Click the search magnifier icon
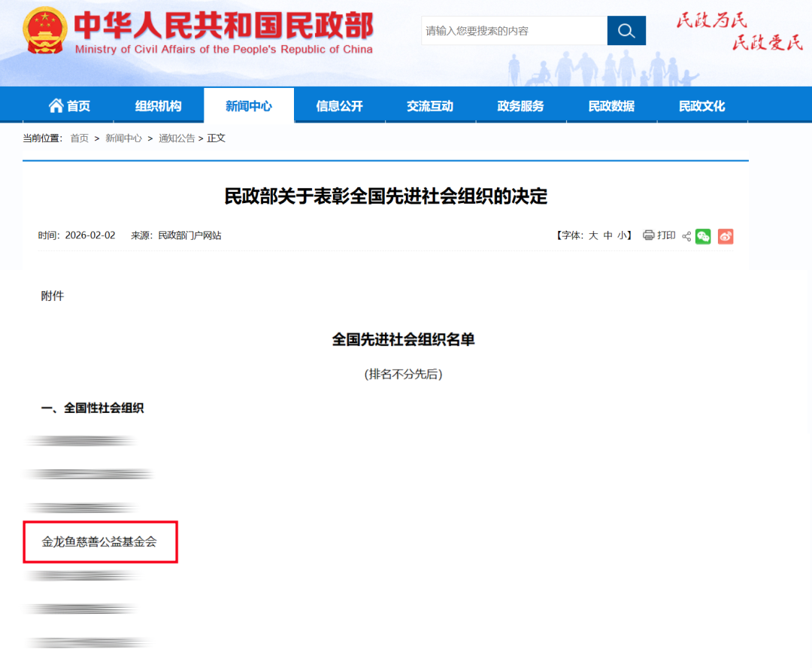Viewport: 812px width, 668px height. tap(626, 31)
